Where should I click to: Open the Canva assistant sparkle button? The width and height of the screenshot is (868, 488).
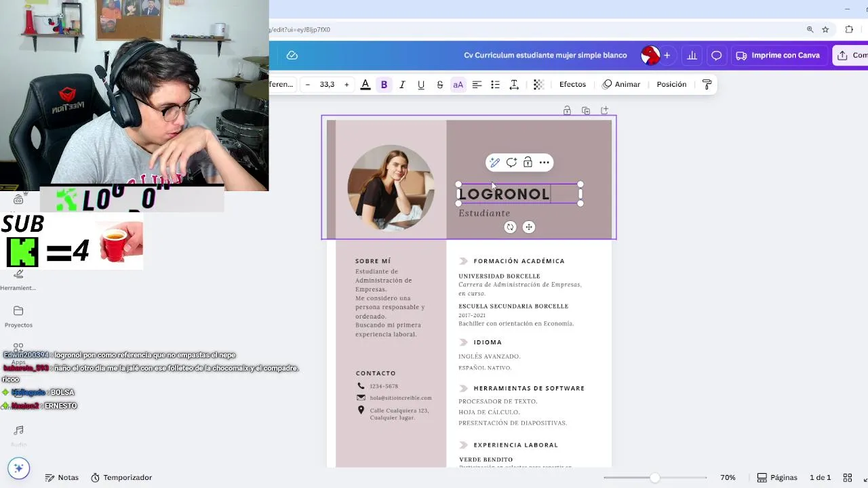(x=18, y=468)
